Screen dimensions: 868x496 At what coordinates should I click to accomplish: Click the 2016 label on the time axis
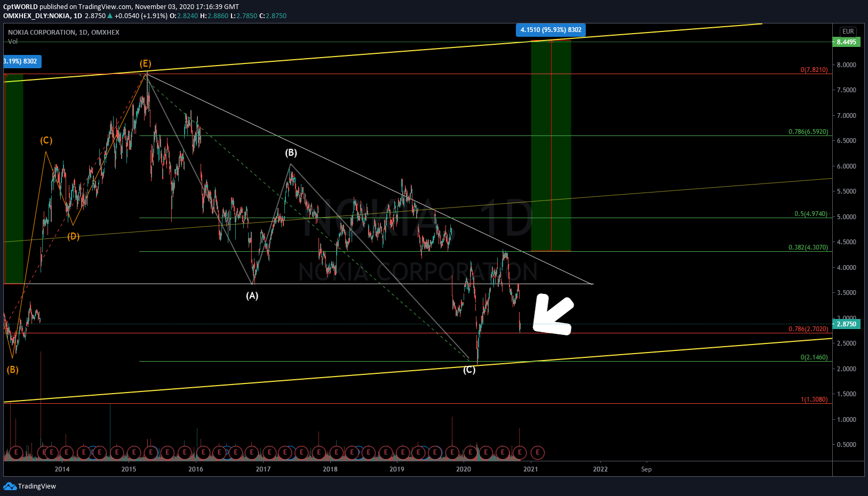tap(196, 469)
